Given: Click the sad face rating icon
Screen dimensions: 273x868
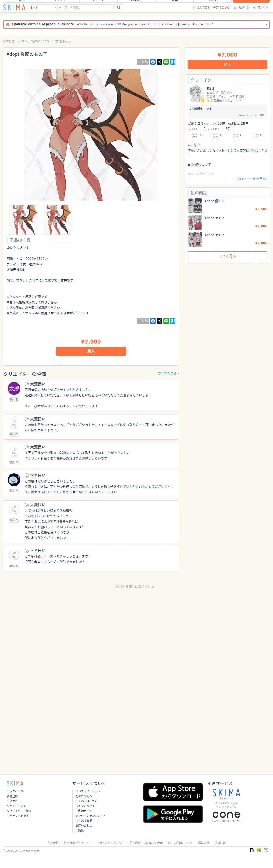Looking at the screenshot, I should pos(256,135).
